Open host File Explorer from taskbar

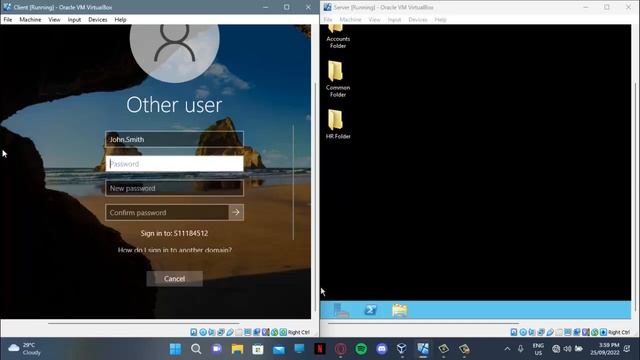(237, 349)
